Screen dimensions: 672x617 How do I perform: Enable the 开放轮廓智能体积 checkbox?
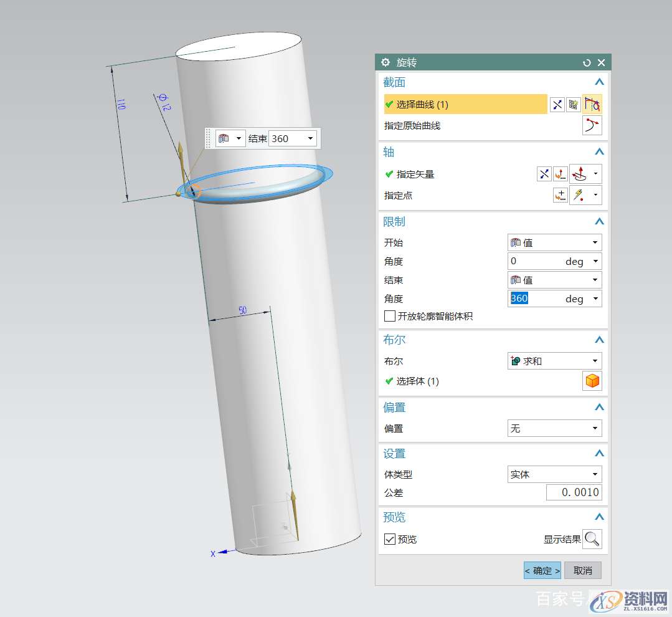(x=390, y=317)
